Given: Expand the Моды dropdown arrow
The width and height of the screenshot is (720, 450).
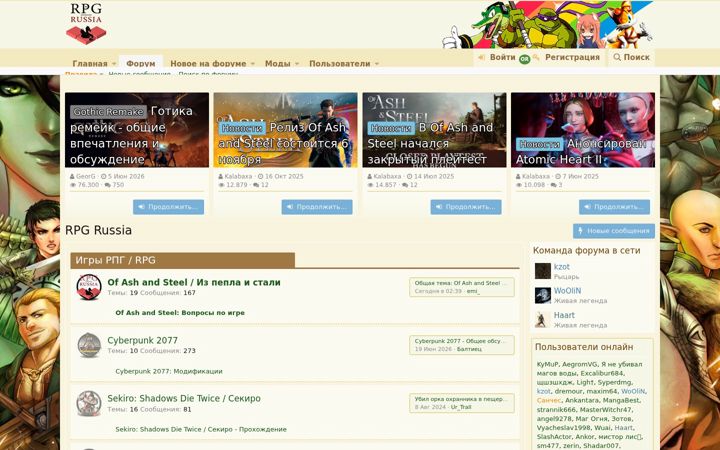Looking at the screenshot, I should 297,63.
